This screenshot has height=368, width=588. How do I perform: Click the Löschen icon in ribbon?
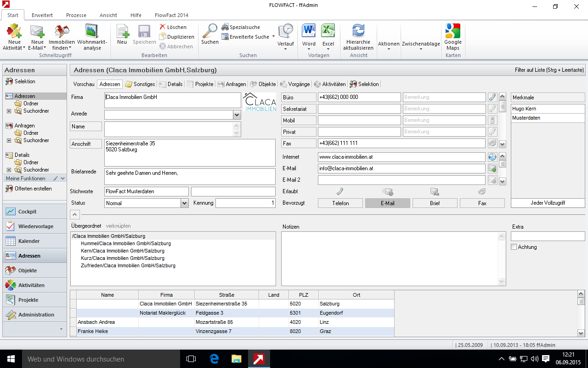(x=163, y=27)
